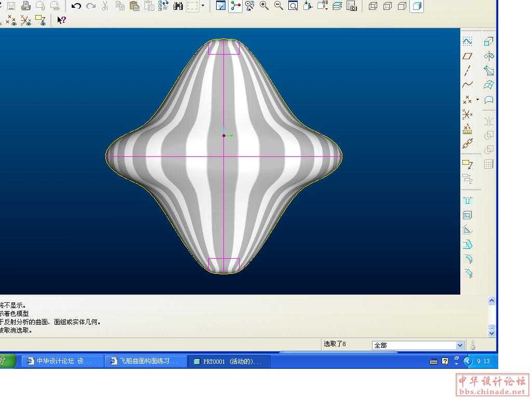Viewport: 532px width, 399px height.
Task: Switch to Wireframe display mode
Action: tap(373, 5)
